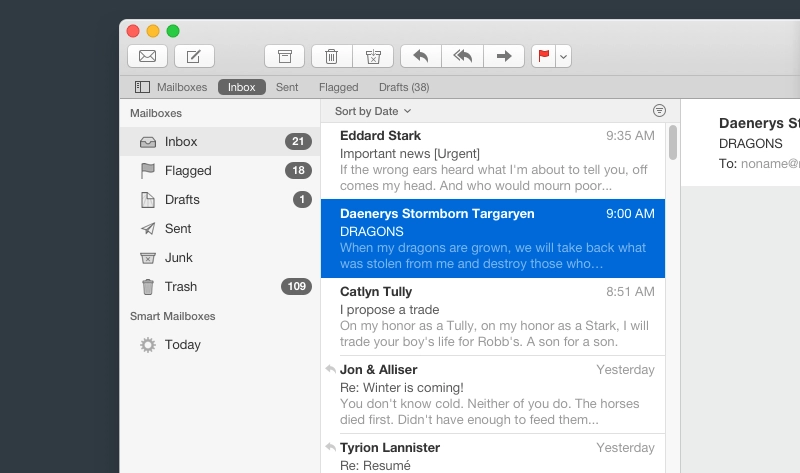
Task: Flag the message with red flag
Action: (x=544, y=56)
